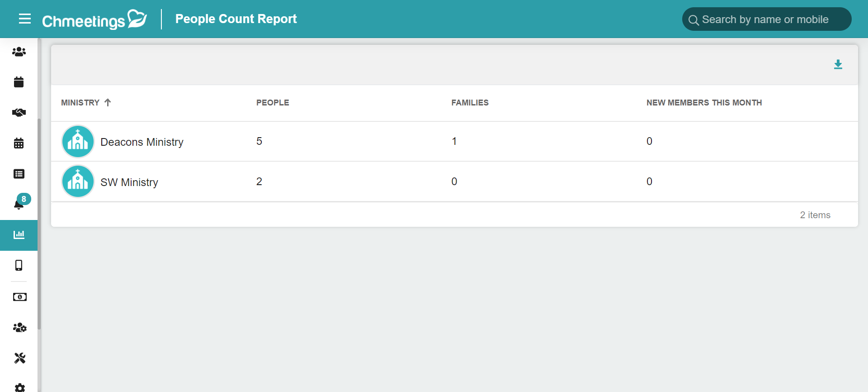The height and width of the screenshot is (392, 868).
Task: Open the schedule grid calendar sidebar icon
Action: coord(19,143)
